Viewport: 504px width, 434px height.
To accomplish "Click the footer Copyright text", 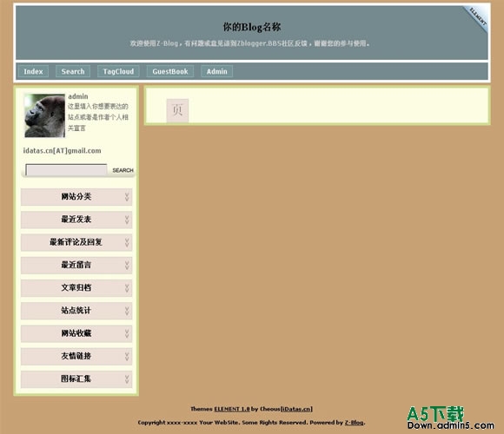I will (251, 423).
